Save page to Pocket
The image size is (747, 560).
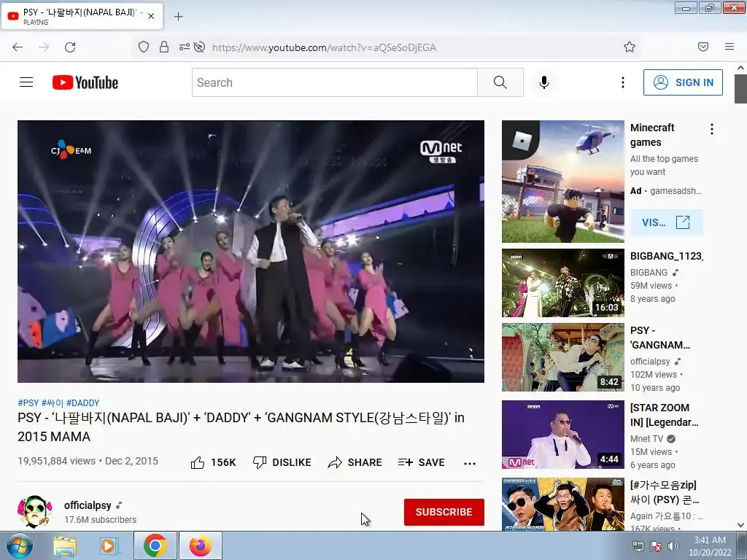point(703,47)
